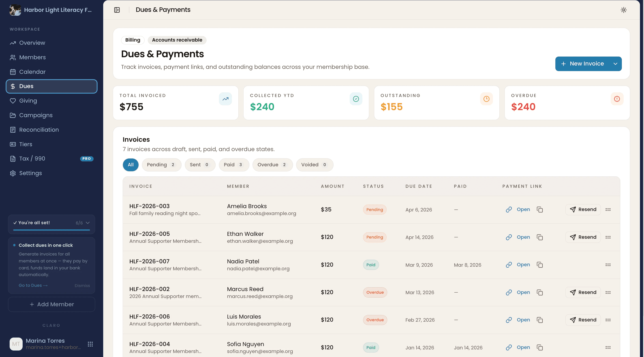Open more actions for HLF-2026-005
This screenshot has width=644, height=357.
click(x=608, y=237)
